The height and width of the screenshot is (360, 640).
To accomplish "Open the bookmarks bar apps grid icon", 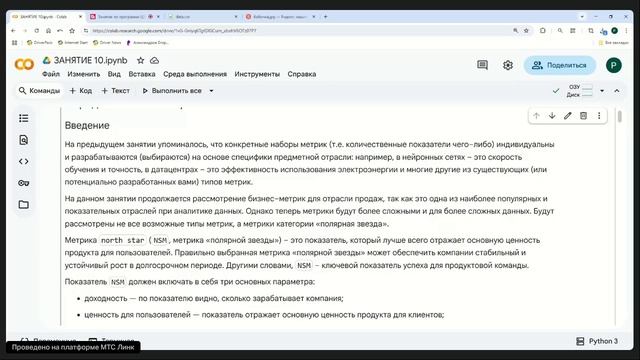I will point(15,42).
